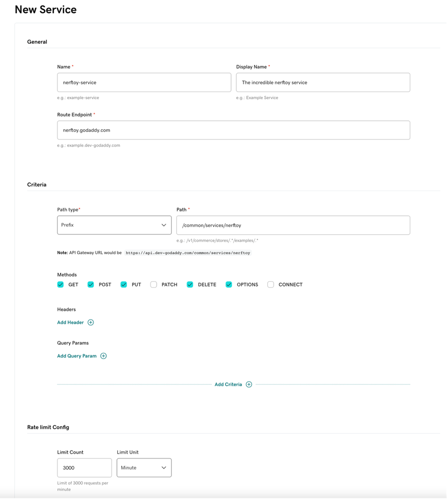Click the Limit Count field
This screenshot has height=499, width=448.
[x=84, y=468]
